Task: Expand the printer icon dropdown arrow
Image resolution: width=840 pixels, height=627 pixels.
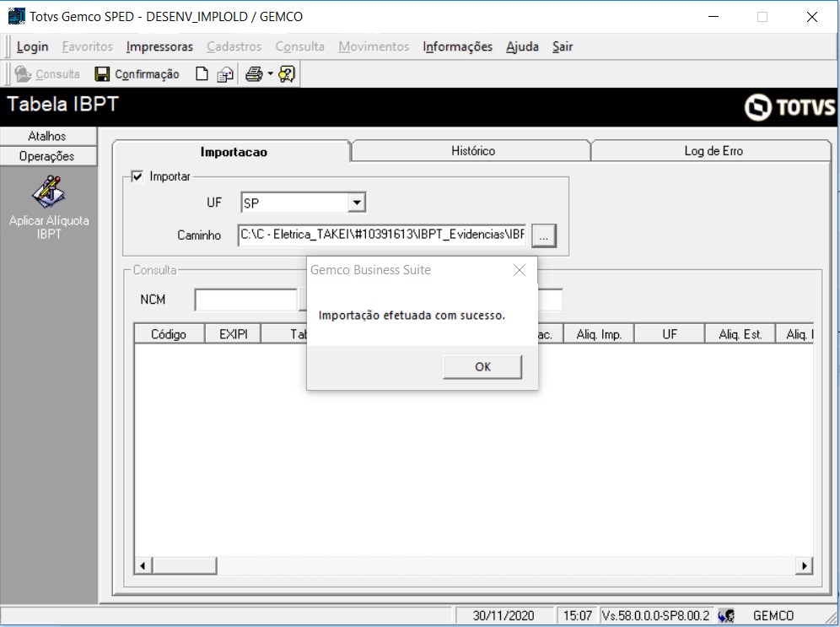Action: (270, 74)
